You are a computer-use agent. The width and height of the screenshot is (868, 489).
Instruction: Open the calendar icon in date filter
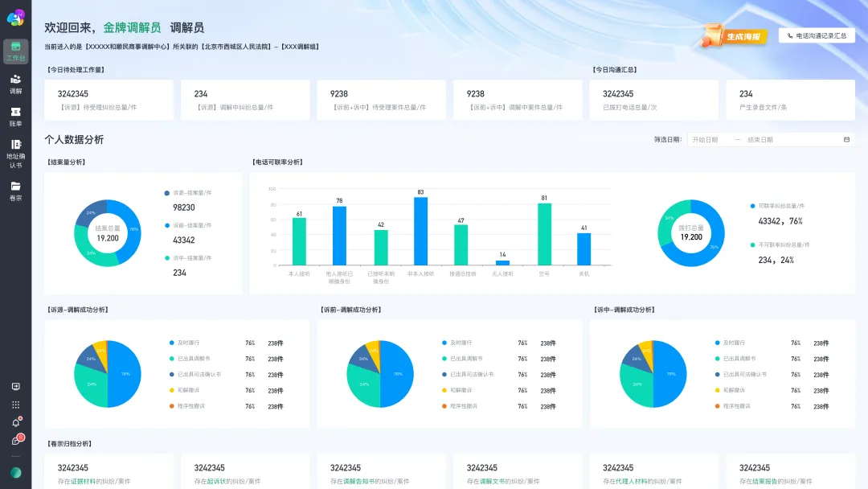click(846, 139)
